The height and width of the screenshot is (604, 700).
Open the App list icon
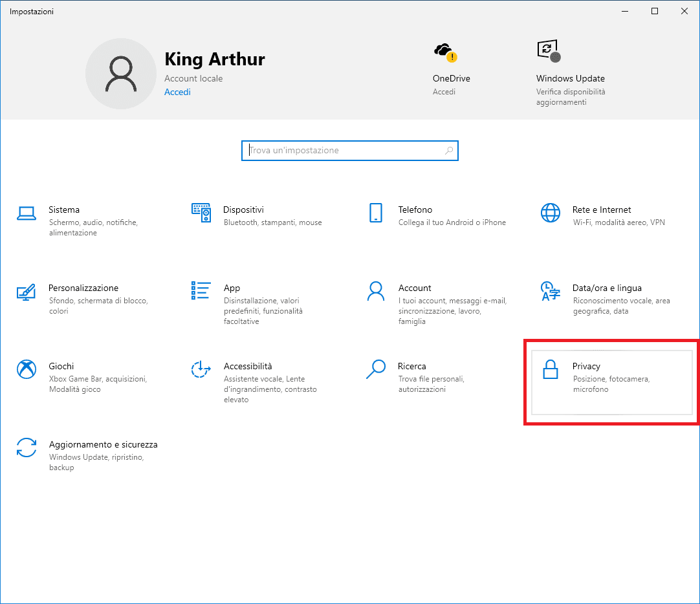pyautogui.click(x=201, y=291)
